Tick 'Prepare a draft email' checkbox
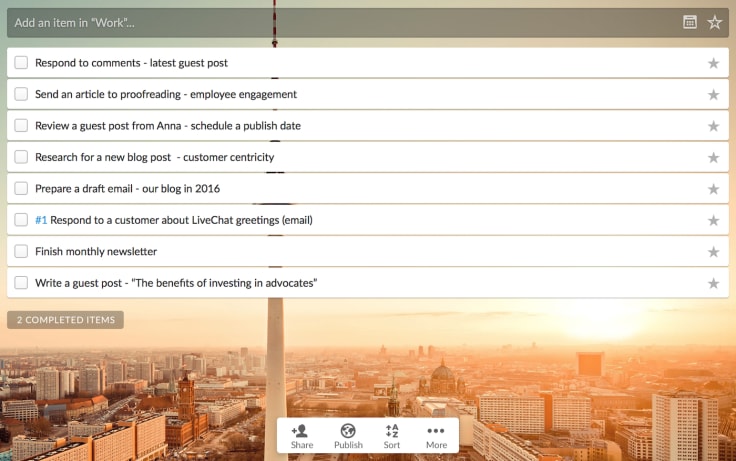Viewport: 736px width, 461px height. 21,188
